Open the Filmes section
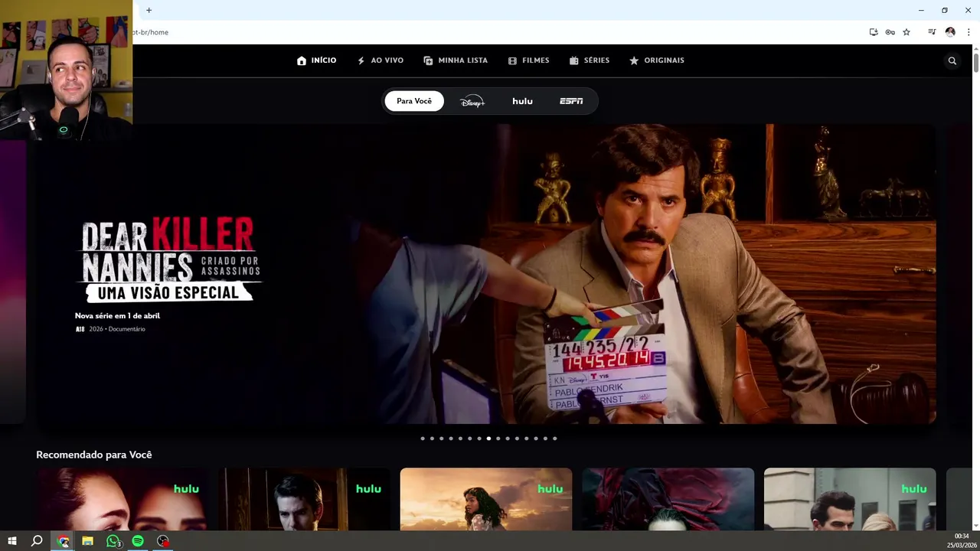Viewport: 980px width, 551px height. click(528, 60)
